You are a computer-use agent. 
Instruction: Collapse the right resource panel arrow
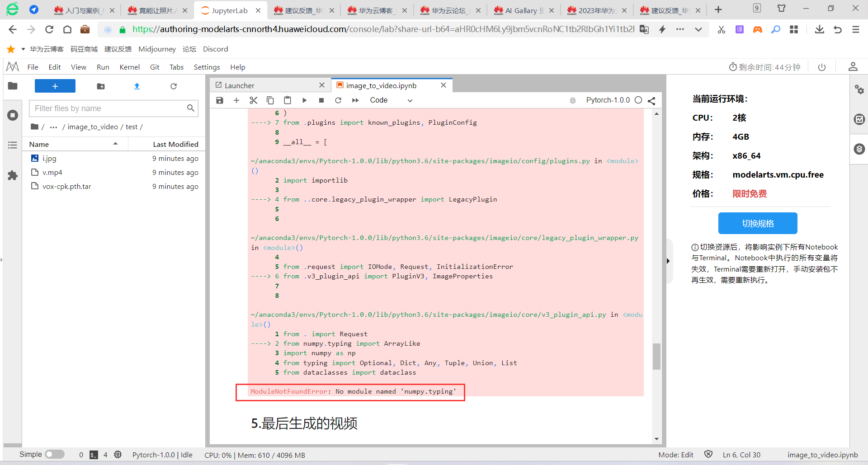[x=668, y=261]
